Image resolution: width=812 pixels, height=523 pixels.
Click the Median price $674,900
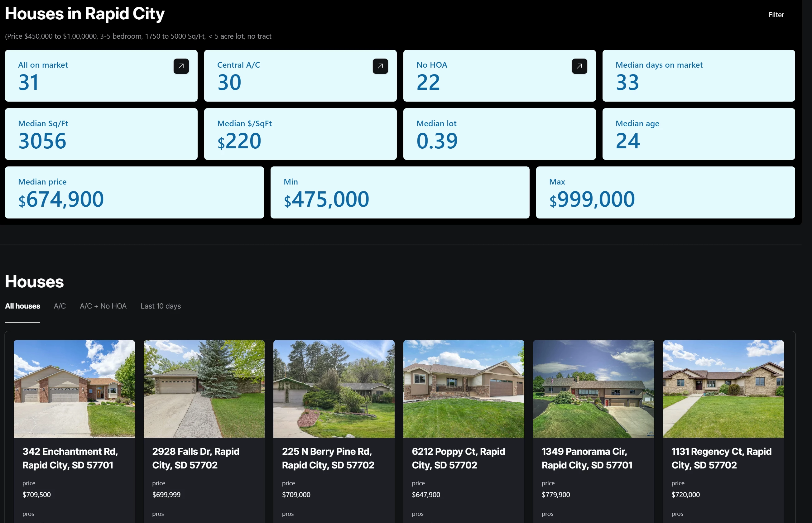click(x=61, y=199)
